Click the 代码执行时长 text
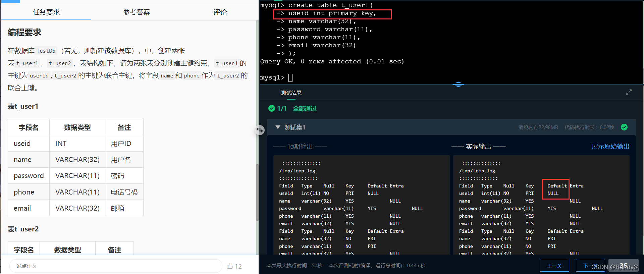Screen dimensions: 644x274 [589, 127]
